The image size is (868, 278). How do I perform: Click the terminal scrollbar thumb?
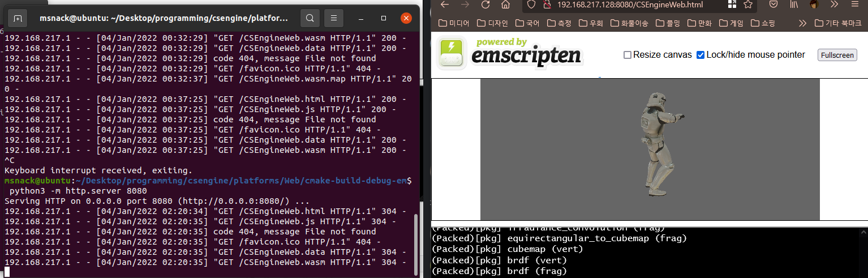coord(416,243)
